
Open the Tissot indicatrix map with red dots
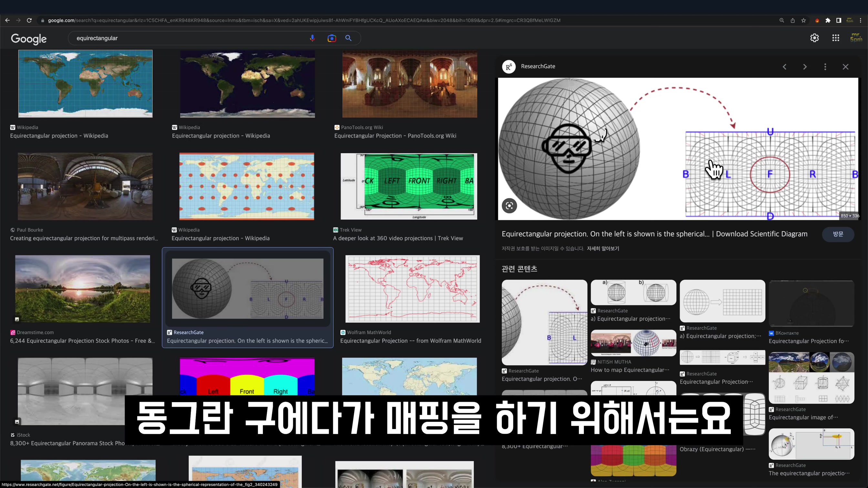pos(247,186)
